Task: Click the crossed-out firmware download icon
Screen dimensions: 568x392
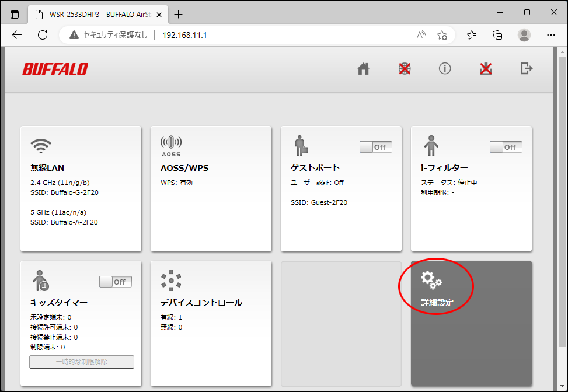Action: 486,68
